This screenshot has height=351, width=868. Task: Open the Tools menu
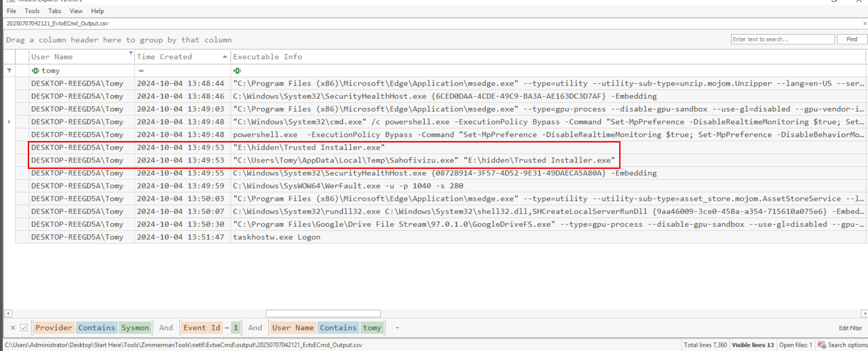pyautogui.click(x=32, y=11)
